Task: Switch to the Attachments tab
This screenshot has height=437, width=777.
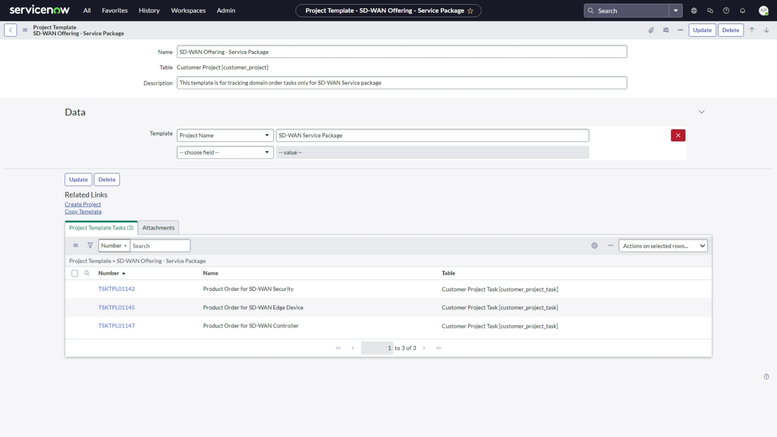Action: point(159,228)
